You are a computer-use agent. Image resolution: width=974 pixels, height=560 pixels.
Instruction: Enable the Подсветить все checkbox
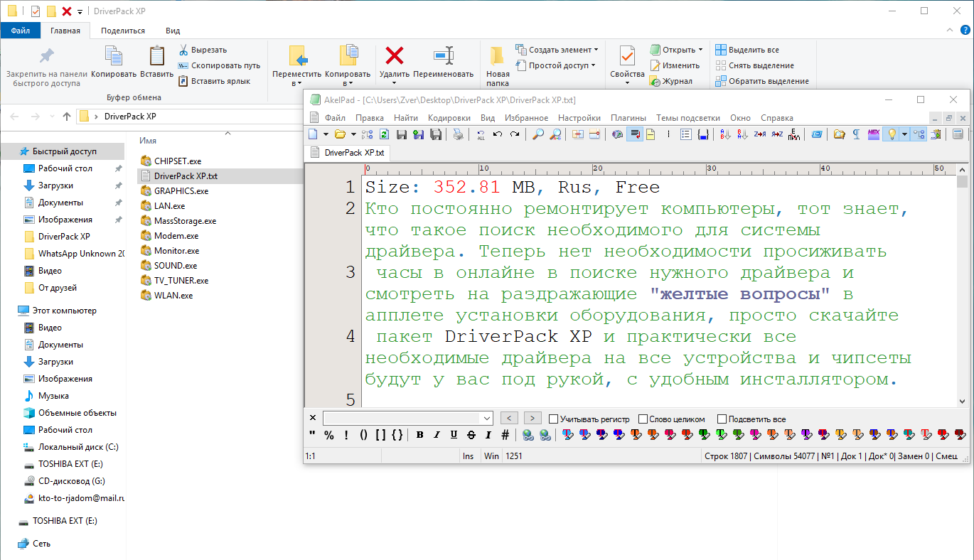click(x=722, y=419)
